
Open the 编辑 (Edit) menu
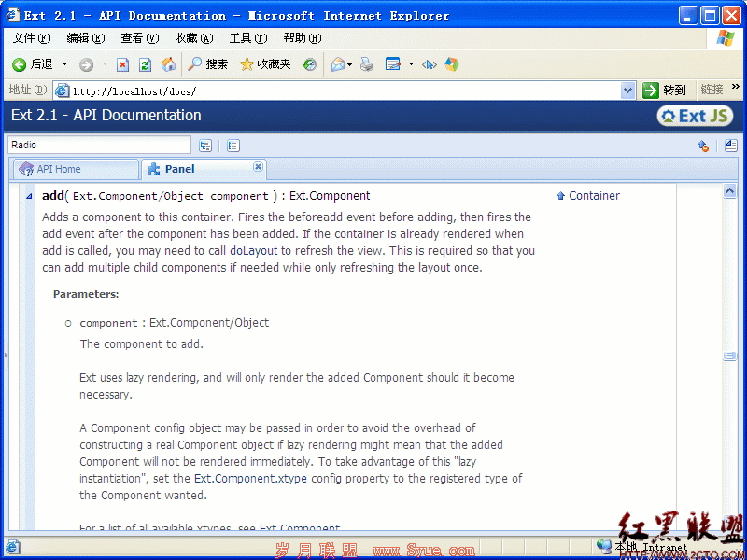tap(86, 38)
